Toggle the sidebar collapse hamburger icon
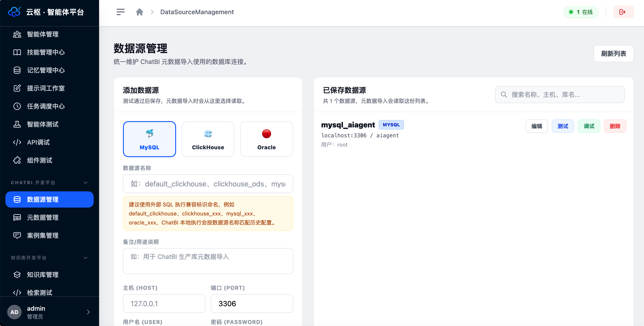 [x=120, y=12]
